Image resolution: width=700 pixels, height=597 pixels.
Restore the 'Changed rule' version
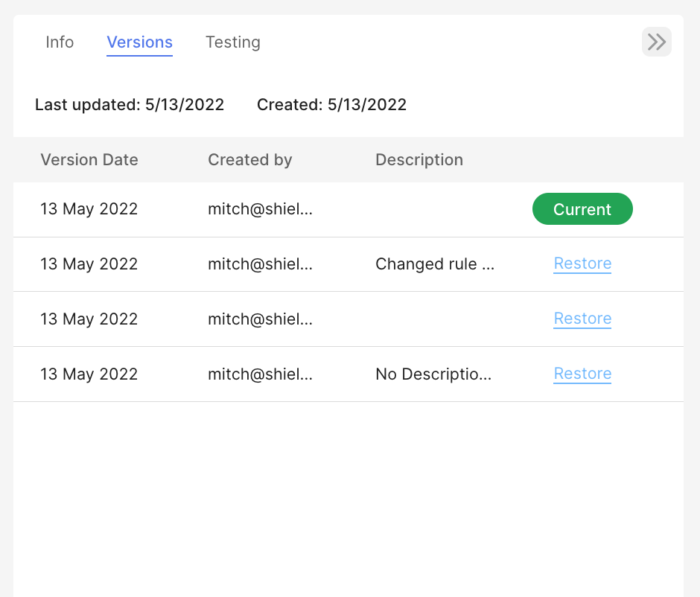point(582,264)
